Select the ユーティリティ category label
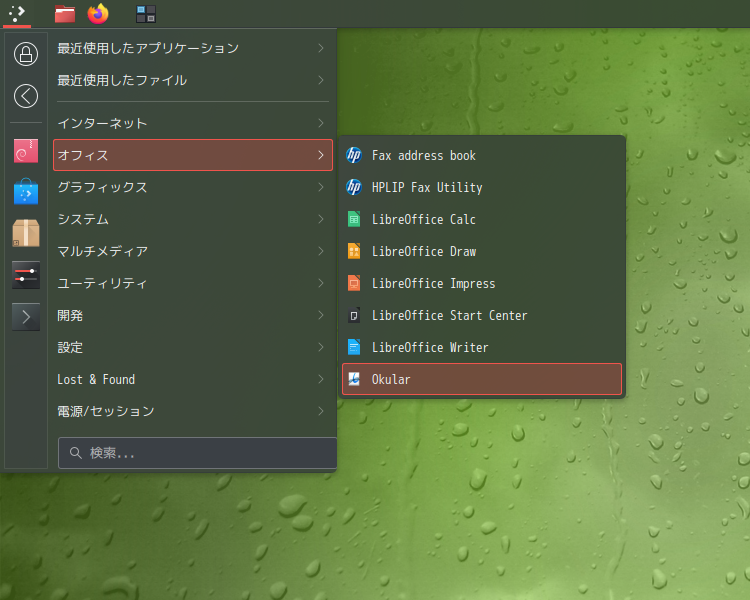This screenshot has height=600, width=750. (x=102, y=283)
